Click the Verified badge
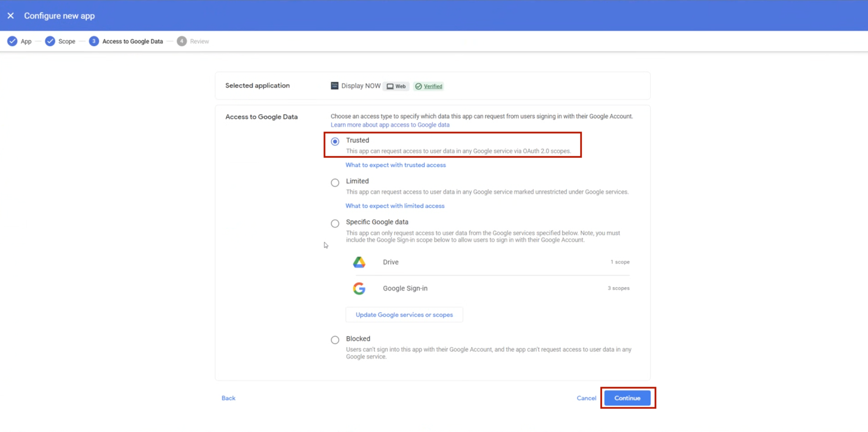The image size is (868, 432). click(429, 86)
